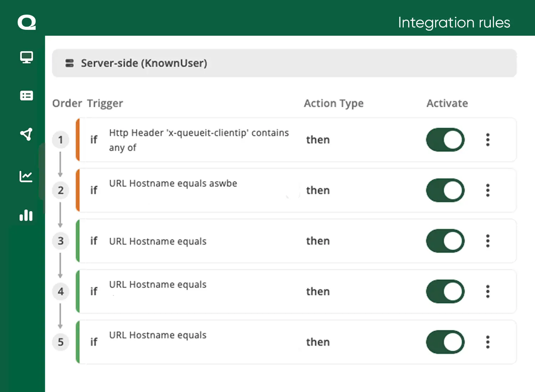The height and width of the screenshot is (392, 535).
Task: Select order number 3 badge
Action: (61, 241)
